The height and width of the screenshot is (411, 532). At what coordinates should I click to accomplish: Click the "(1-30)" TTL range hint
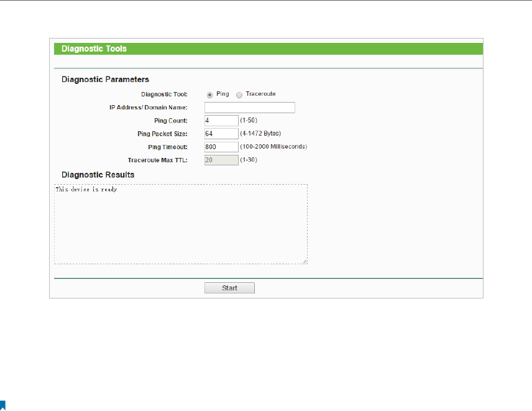pos(249,160)
